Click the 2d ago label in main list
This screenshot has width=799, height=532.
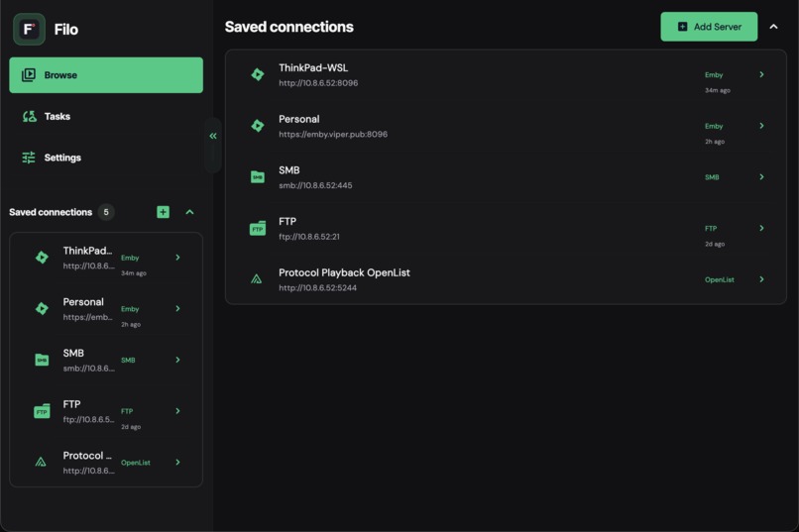pyautogui.click(x=715, y=244)
